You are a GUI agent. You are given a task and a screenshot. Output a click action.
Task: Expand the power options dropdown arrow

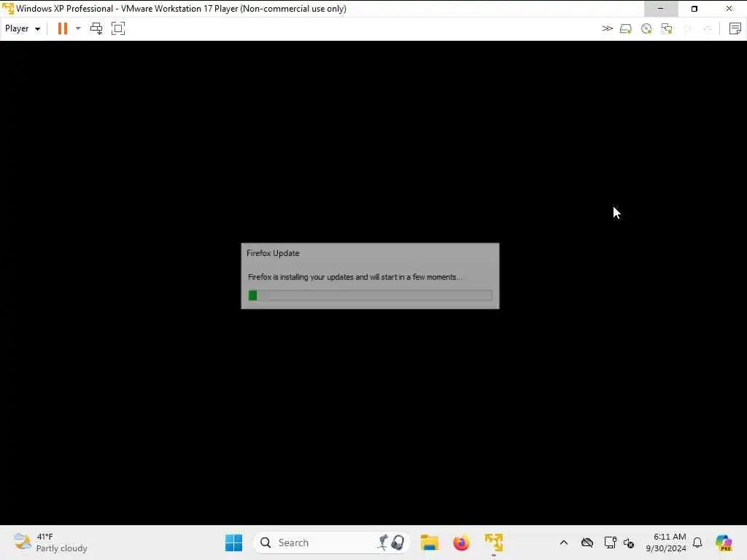pyautogui.click(x=78, y=28)
